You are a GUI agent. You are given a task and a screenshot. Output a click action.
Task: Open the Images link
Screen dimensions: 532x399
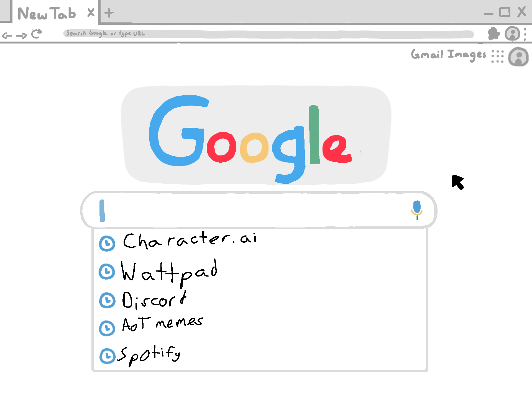[x=467, y=55]
